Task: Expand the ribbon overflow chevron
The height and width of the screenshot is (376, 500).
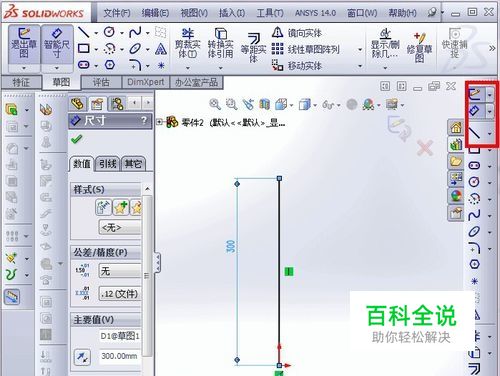Action: click(x=492, y=48)
